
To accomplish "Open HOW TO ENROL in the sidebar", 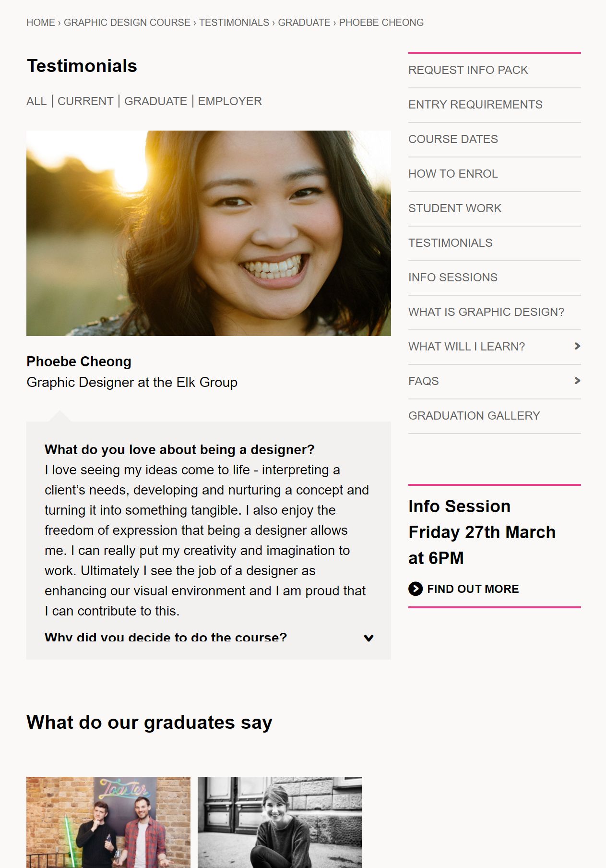I will (453, 173).
